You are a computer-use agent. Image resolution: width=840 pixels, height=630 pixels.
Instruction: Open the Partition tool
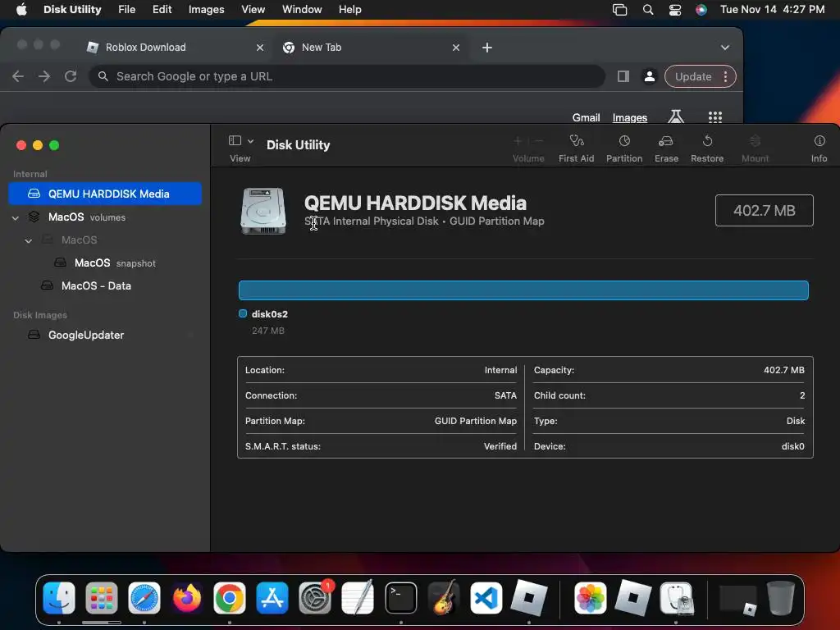click(624, 148)
